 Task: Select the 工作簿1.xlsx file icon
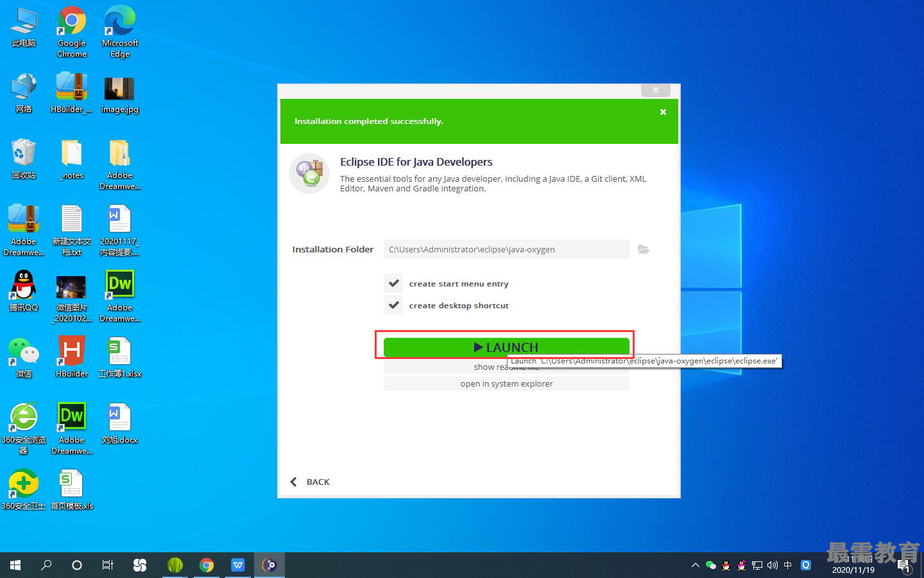[x=120, y=358]
